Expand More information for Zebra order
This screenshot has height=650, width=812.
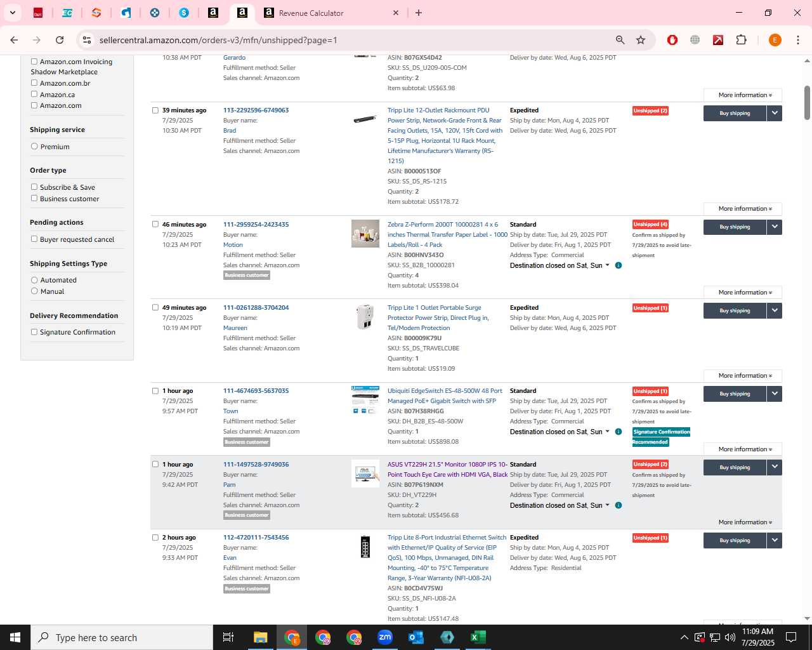tap(743, 293)
